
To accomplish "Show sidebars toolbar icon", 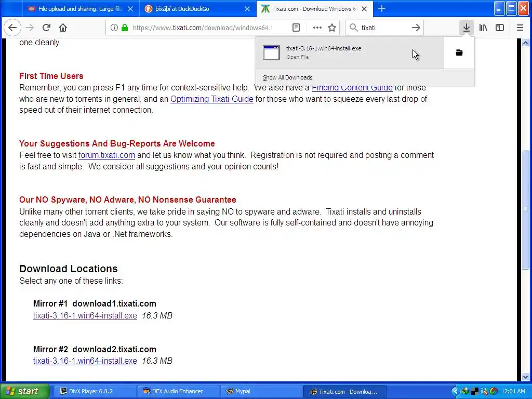I will tap(500, 28).
